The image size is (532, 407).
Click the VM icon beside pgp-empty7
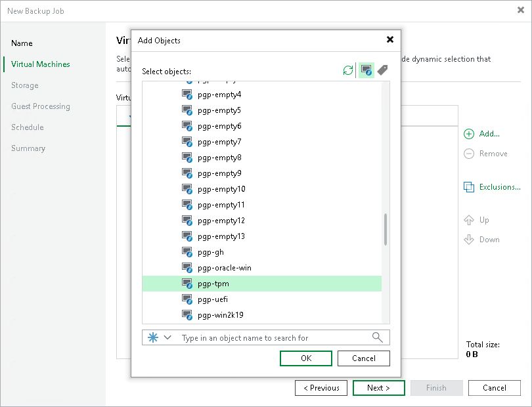point(187,142)
